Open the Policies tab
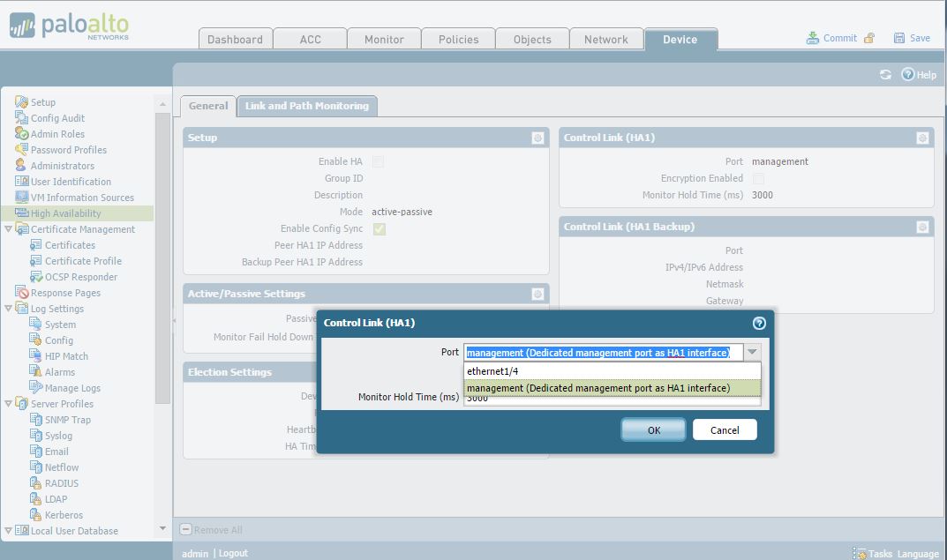 (x=458, y=39)
